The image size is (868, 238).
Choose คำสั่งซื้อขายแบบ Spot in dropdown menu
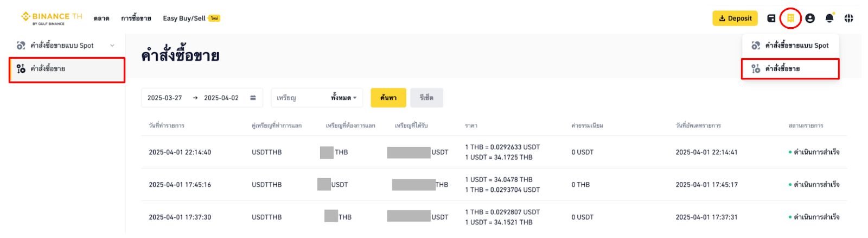coord(790,46)
